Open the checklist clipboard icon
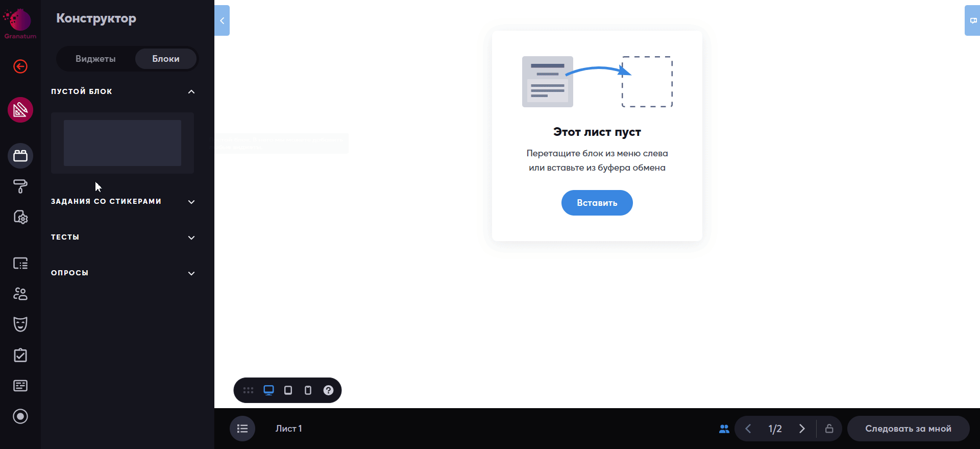This screenshot has height=449, width=980. click(20, 355)
